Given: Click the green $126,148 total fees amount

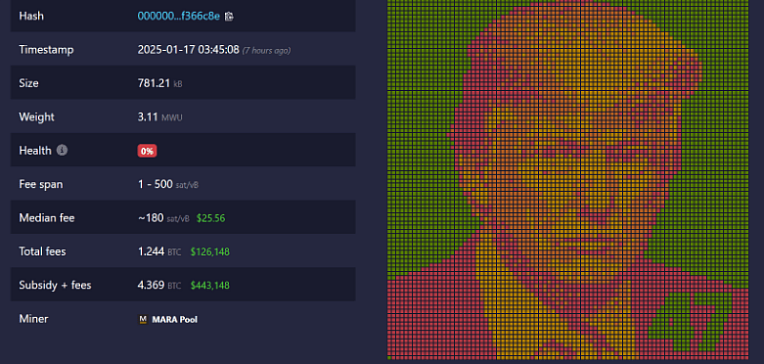Looking at the screenshot, I should 210,252.
